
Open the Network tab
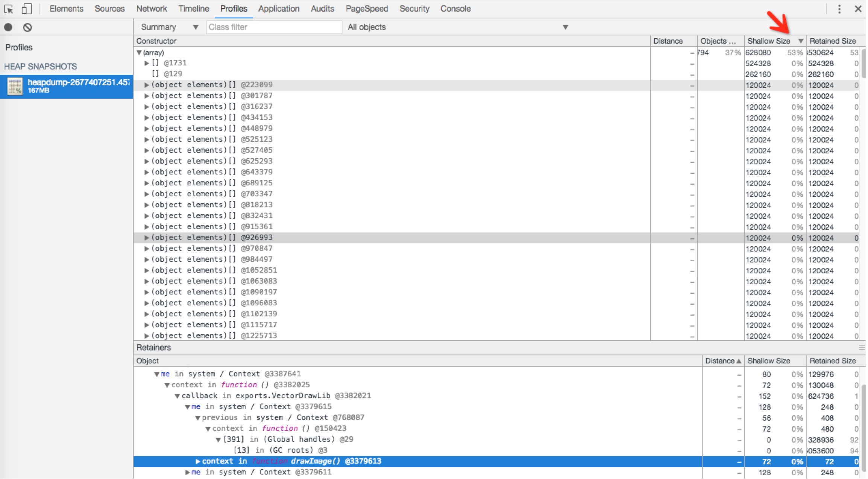152,9
